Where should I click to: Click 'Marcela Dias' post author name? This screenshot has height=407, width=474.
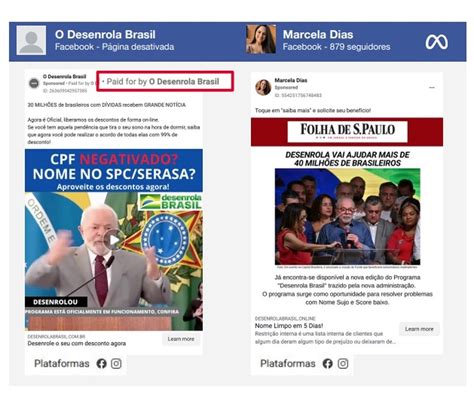point(291,80)
